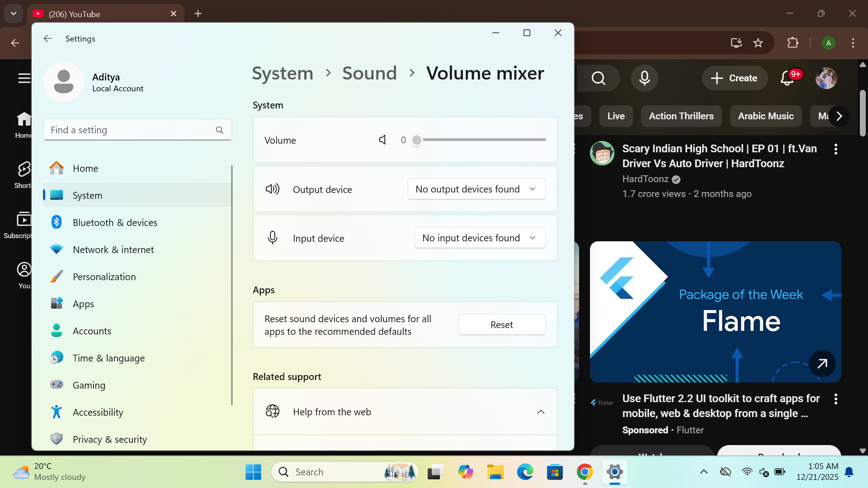Open Microsoft Edge from taskbar
868x488 pixels.
click(525, 472)
